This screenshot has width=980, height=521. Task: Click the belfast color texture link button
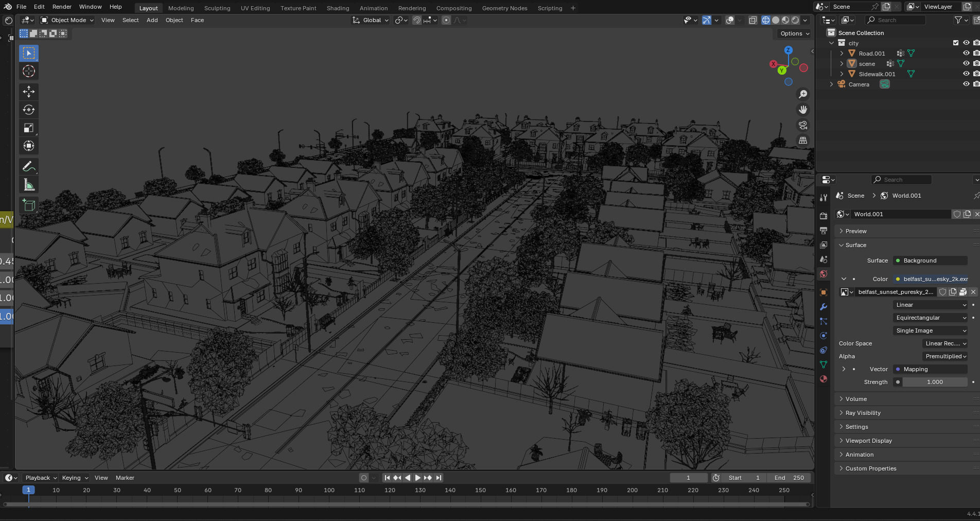coord(931,279)
